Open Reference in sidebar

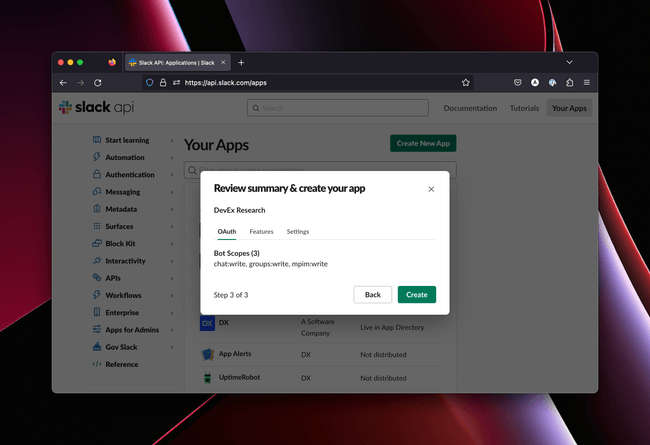point(121,365)
